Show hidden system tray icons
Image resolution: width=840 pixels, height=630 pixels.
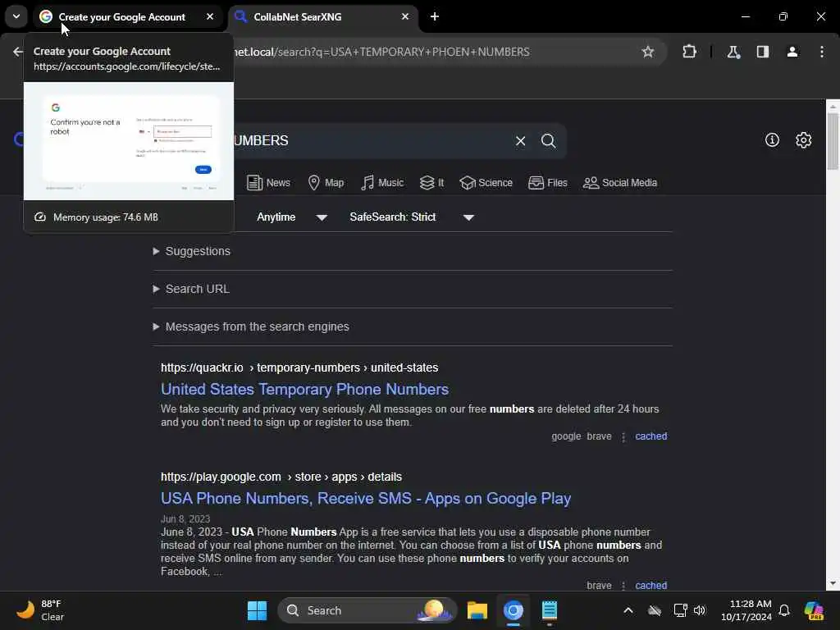pos(628,610)
